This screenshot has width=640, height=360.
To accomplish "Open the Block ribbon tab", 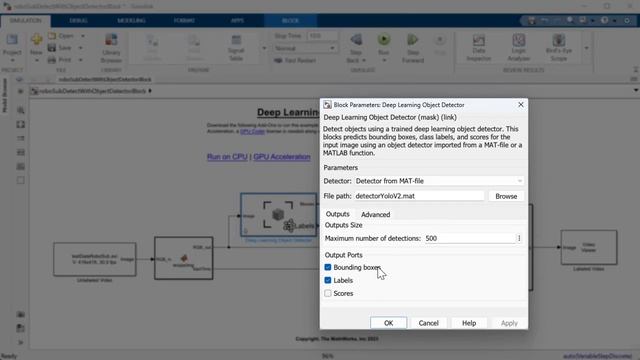I will pyautogui.click(x=290, y=20).
